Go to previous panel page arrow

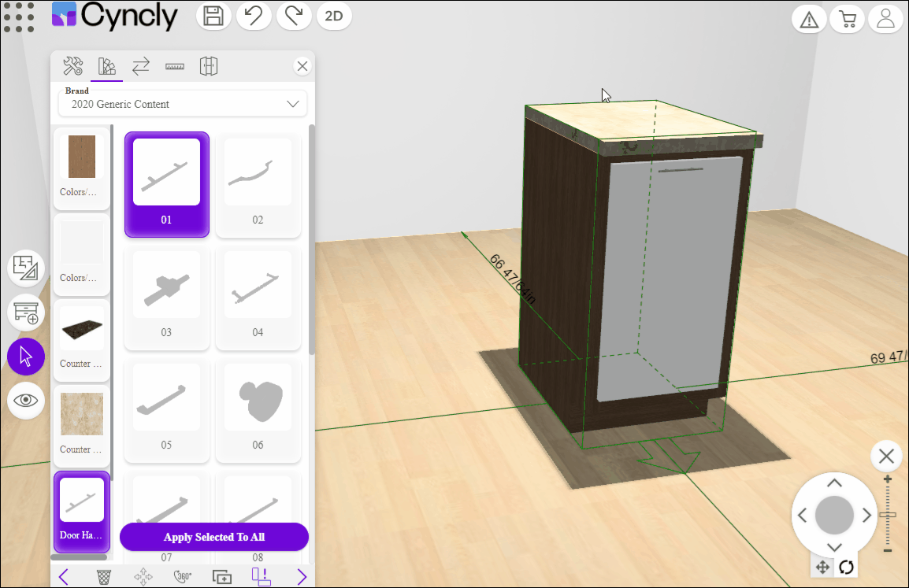pos(64,577)
